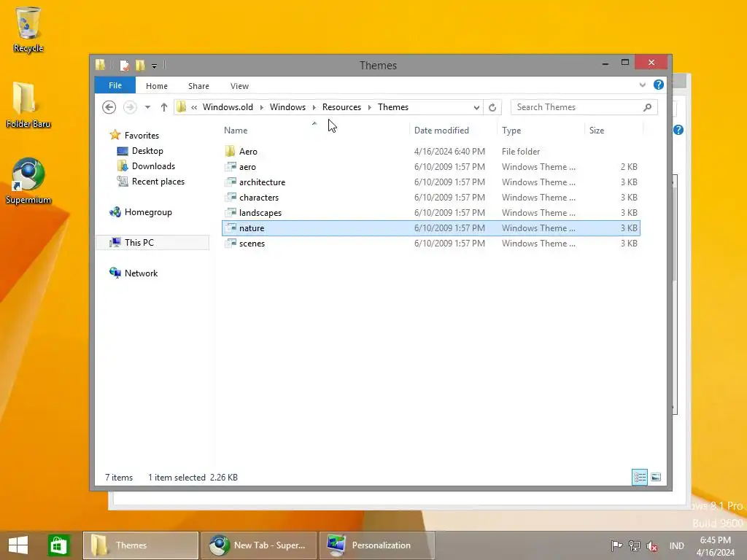Click Themes in the address breadcrumb

coord(393,107)
